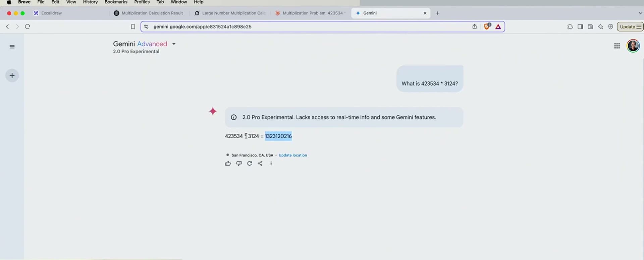Open the Window menu
644x260 pixels.
click(x=179, y=2)
